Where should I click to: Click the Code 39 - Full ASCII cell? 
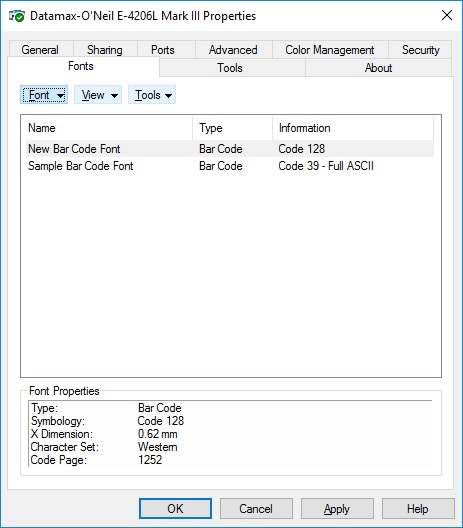coord(326,166)
